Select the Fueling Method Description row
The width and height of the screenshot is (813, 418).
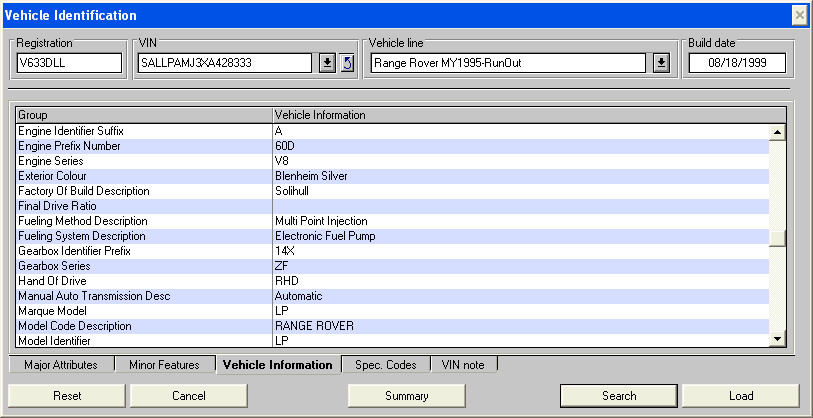(393, 221)
